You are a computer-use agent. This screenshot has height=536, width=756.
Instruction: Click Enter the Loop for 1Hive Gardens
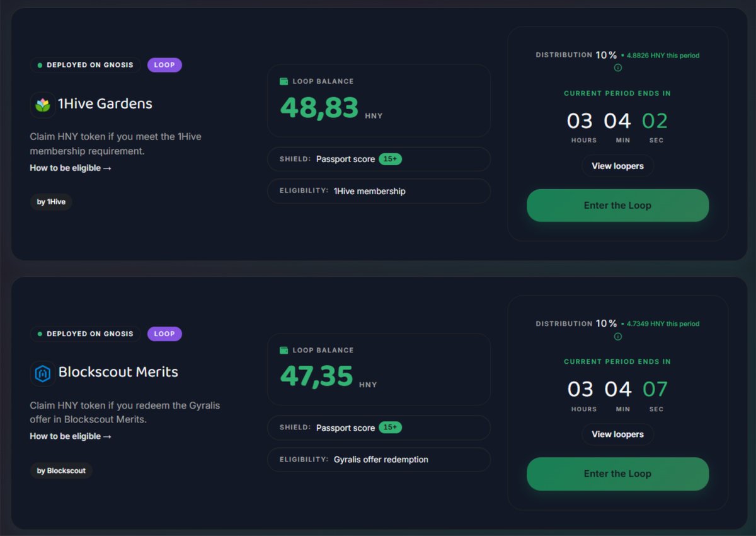coord(617,206)
